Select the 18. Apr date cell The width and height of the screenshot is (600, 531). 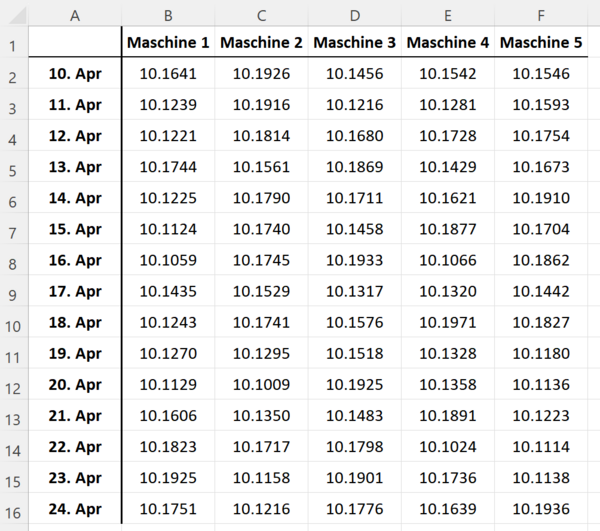[75, 322]
